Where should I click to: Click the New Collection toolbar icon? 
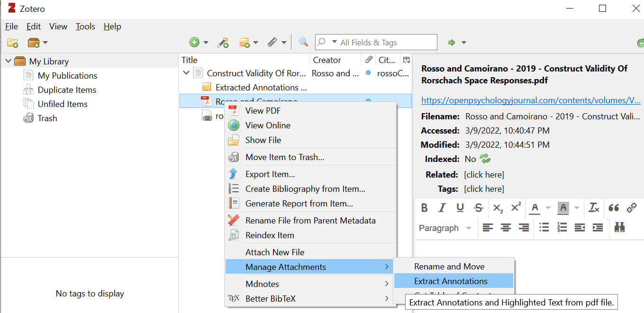[x=13, y=43]
